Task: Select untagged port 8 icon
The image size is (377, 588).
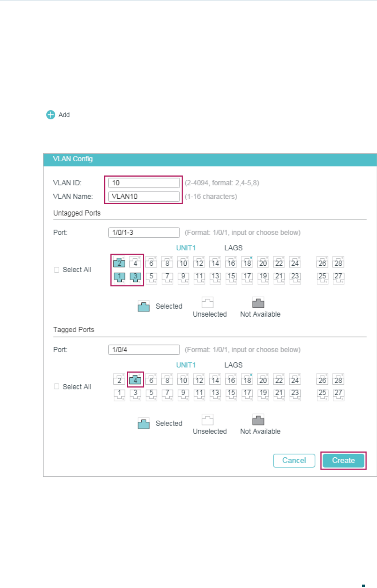Action: [x=167, y=263]
